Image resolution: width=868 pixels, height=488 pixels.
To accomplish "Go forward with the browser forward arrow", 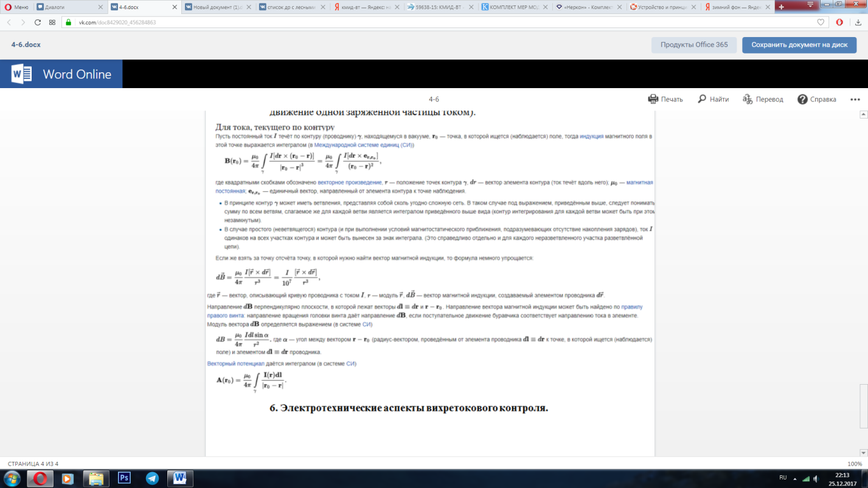I will [x=23, y=22].
